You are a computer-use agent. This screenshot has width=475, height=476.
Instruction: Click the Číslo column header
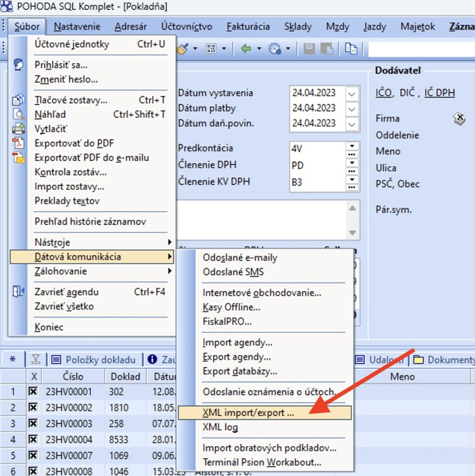click(x=73, y=376)
